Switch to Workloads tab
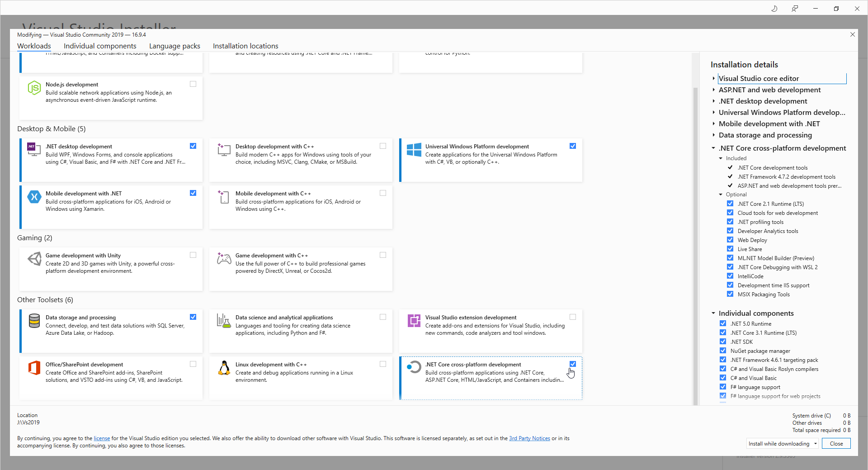This screenshot has height=470, width=868. [x=34, y=46]
